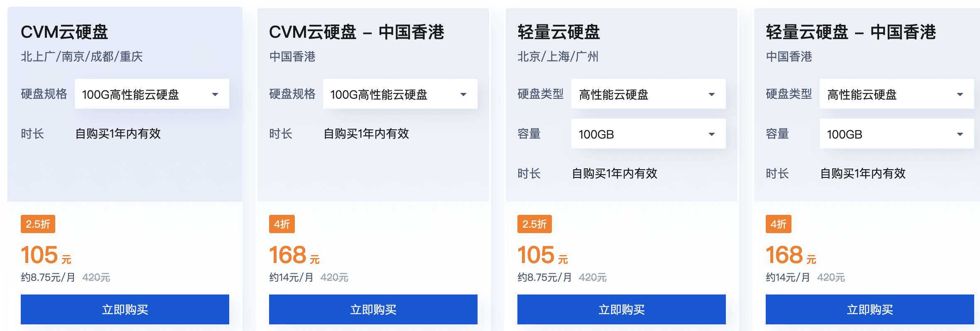Click 立即购买 for 轻量云硬盘-中国香港
This screenshot has height=331, width=980.
(x=869, y=309)
